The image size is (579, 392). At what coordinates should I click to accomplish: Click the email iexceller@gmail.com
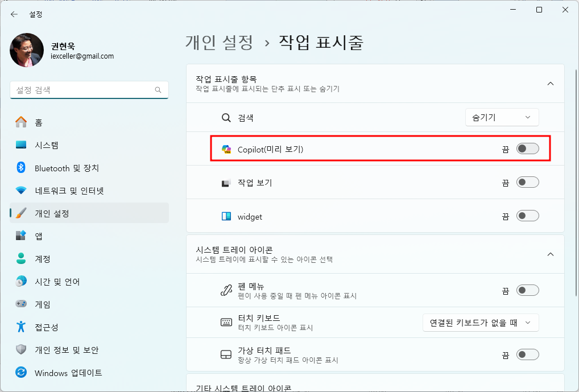pyautogui.click(x=82, y=56)
